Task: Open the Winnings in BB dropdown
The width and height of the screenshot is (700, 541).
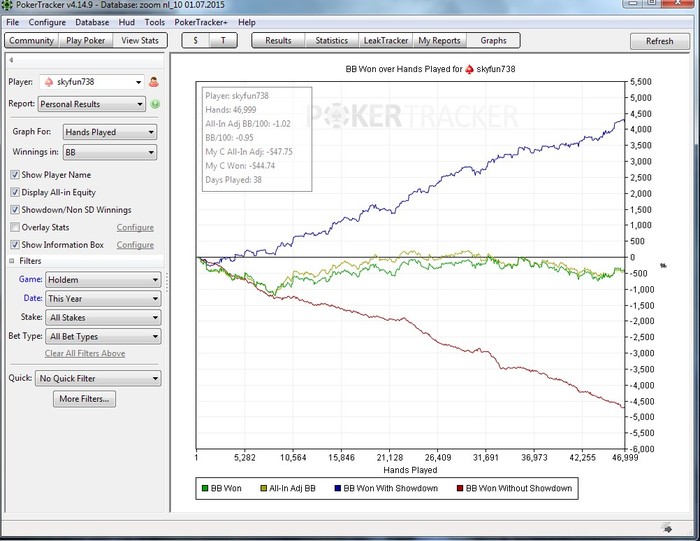Action: (110, 152)
